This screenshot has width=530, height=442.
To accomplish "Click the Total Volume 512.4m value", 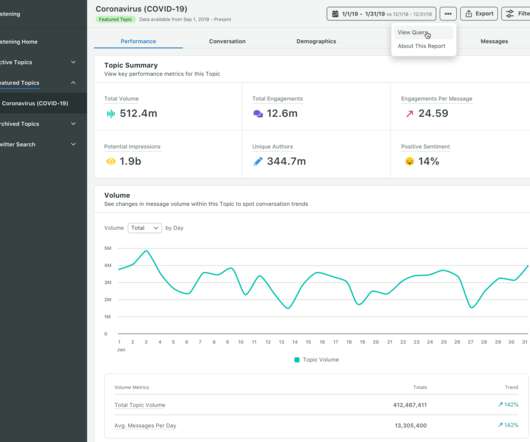I will click(138, 114).
